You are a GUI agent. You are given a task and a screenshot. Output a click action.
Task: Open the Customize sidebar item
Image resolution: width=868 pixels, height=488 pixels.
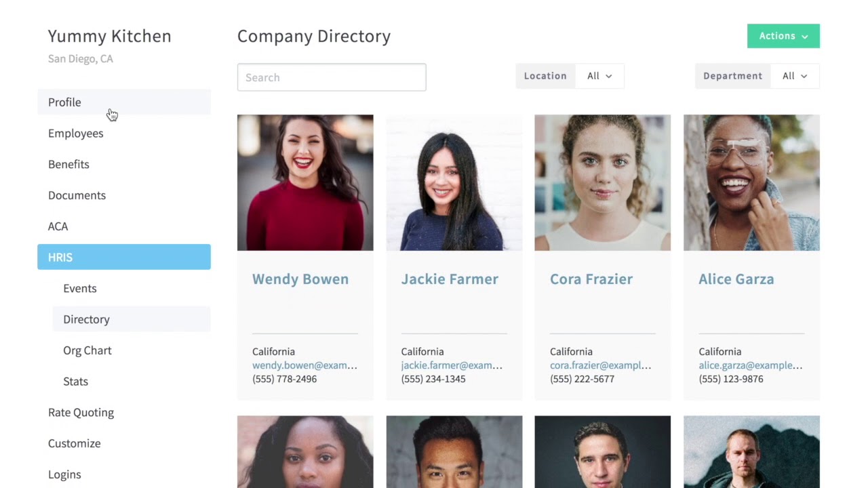(74, 443)
